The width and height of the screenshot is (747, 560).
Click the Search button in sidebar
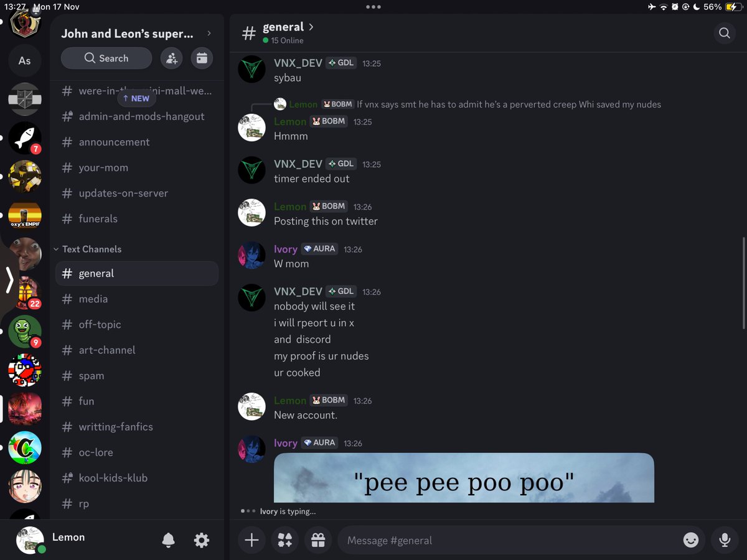tap(106, 58)
